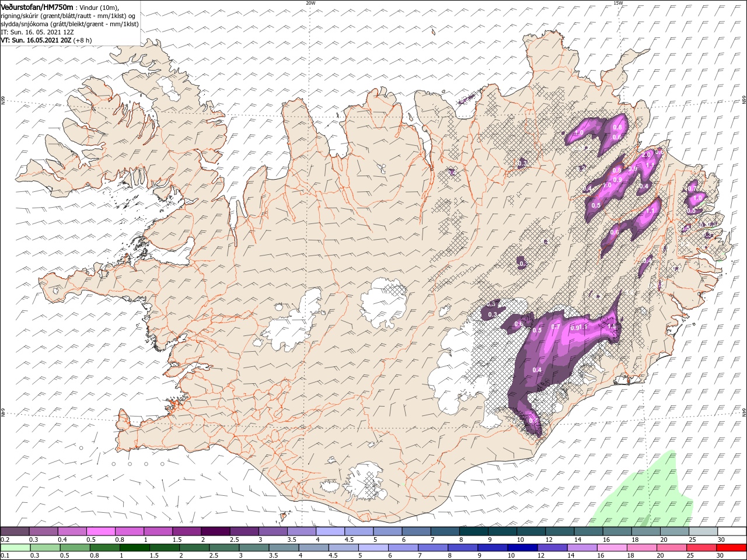Click the initial time 'IT: Sun. 16. 05. 2021 12Z'
Image resolution: width=747 pixels, height=560 pixels.
(36, 33)
